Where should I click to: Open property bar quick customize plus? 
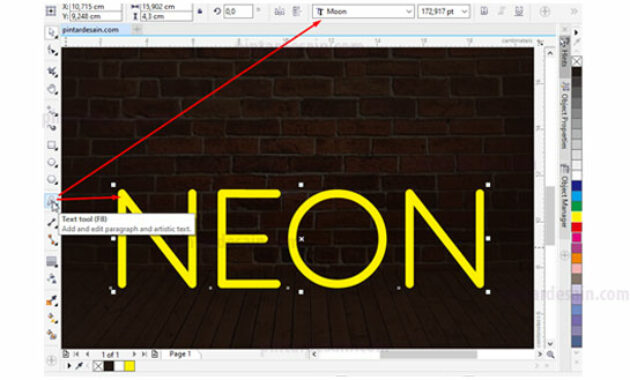pos(545,11)
